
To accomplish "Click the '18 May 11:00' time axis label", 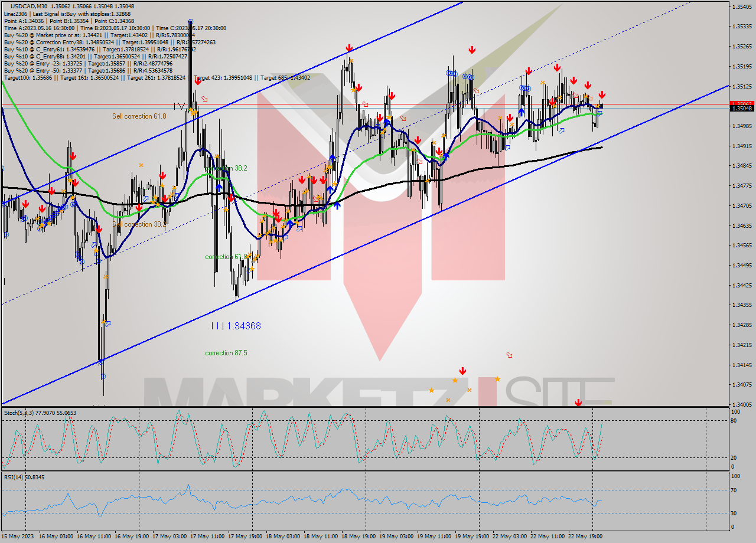I will coord(321,537).
